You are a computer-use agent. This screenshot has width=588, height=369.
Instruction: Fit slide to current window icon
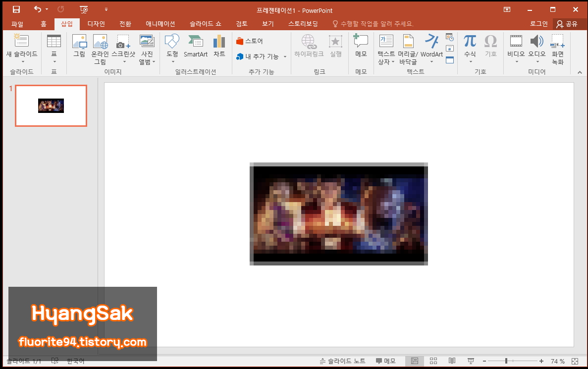pyautogui.click(x=575, y=361)
